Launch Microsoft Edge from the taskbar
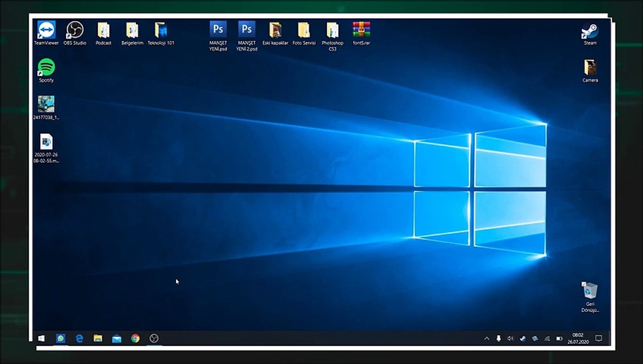 (x=79, y=338)
